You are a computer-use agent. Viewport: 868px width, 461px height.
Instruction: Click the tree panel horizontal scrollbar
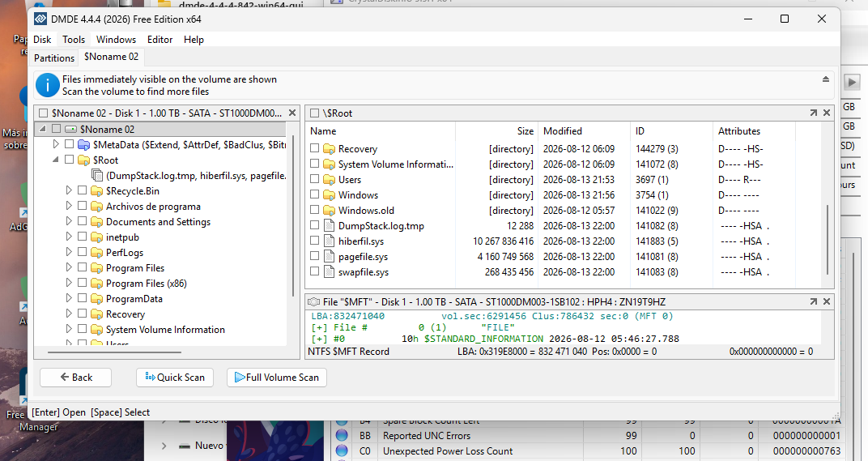114,352
